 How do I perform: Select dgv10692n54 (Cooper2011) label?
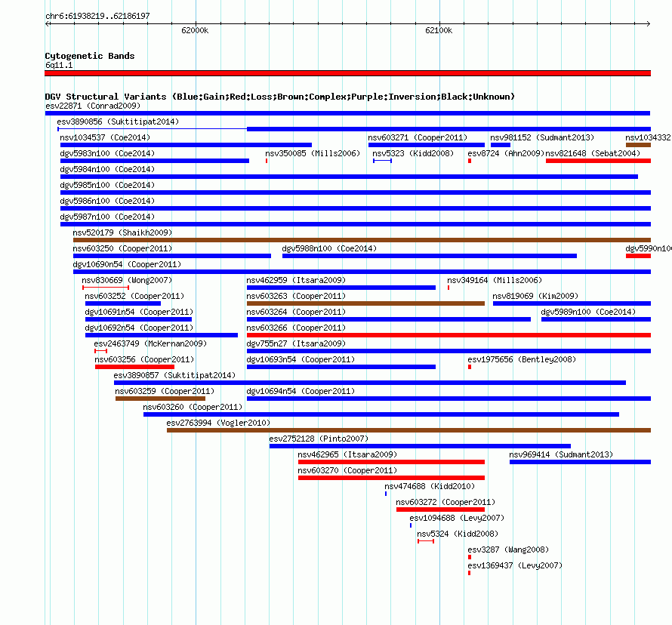139,328
